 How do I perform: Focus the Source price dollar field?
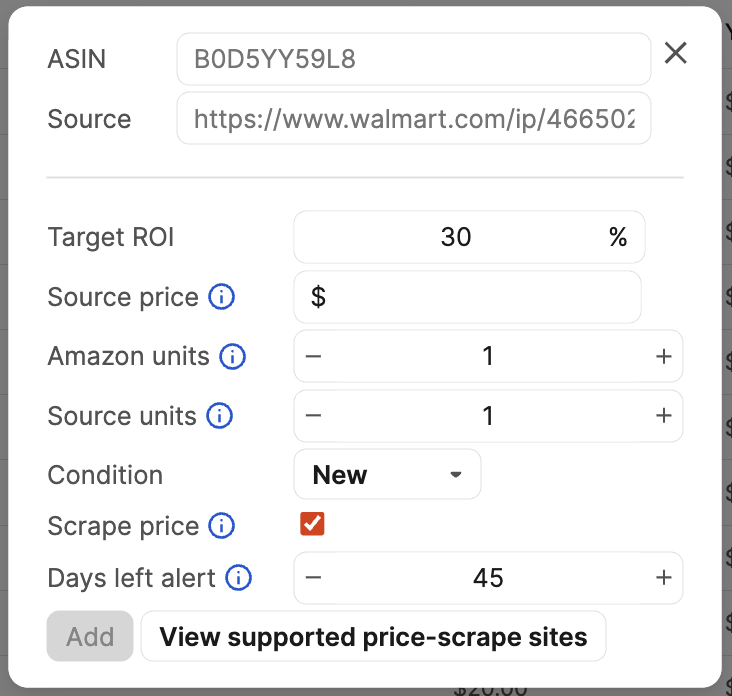467,297
